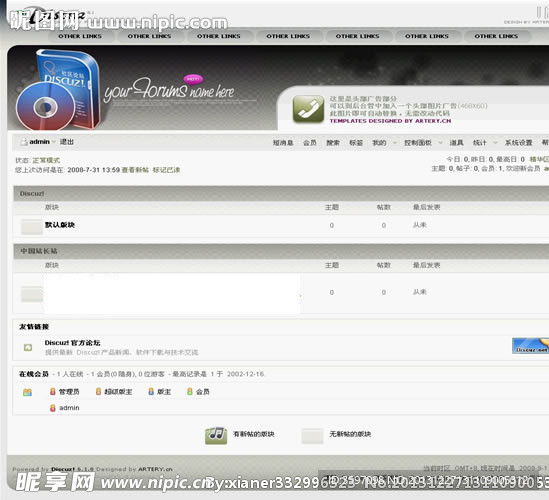Open the 中国站长站 category header
The height and width of the screenshot is (500, 549).
point(39,251)
